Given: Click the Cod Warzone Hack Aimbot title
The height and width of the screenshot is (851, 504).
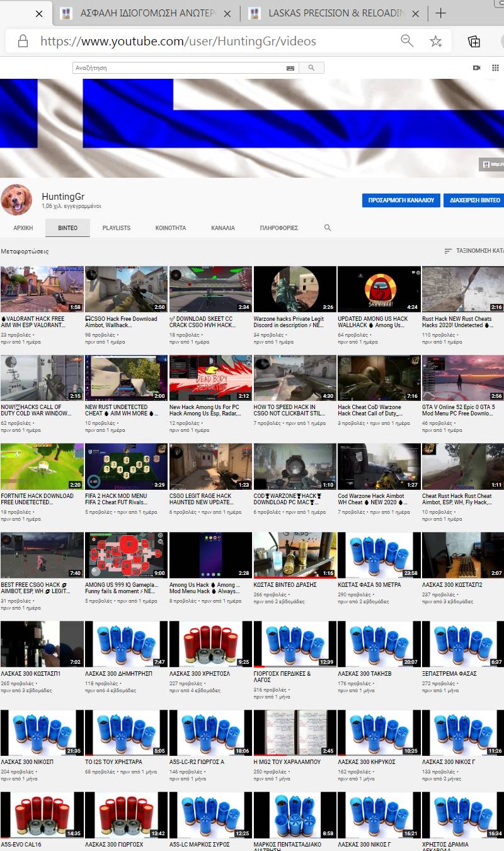Looking at the screenshot, I should pos(371,499).
